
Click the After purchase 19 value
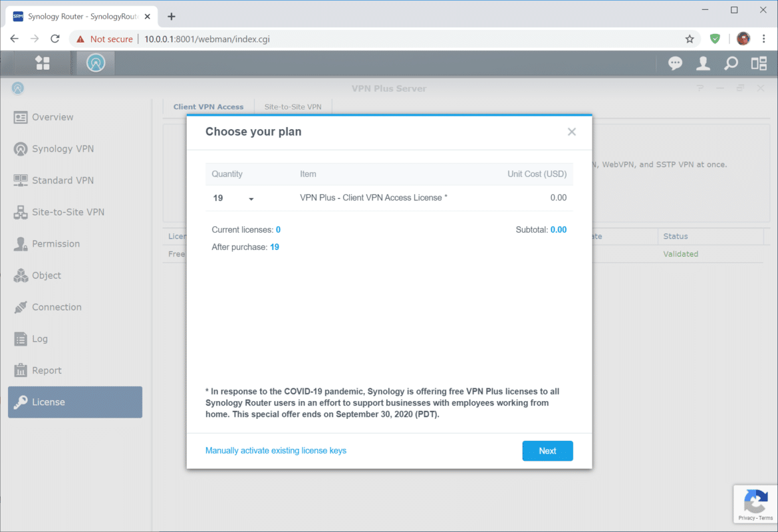click(275, 247)
